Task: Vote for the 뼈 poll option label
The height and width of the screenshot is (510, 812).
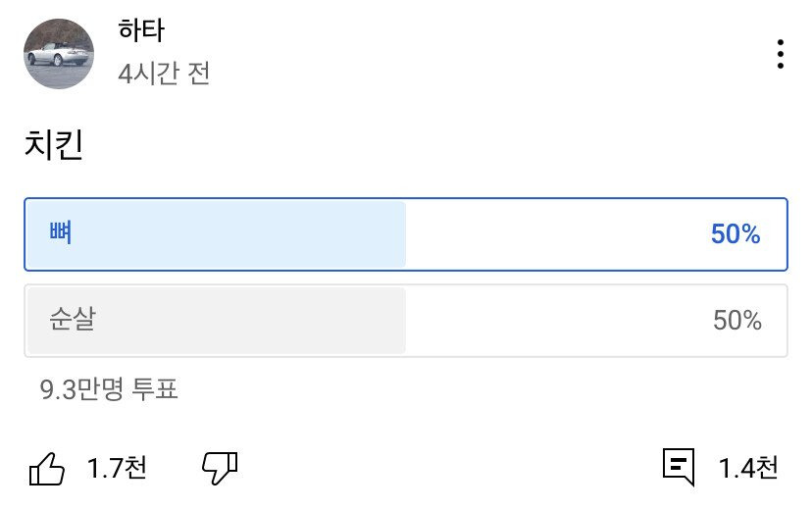Action: pyautogui.click(x=61, y=234)
